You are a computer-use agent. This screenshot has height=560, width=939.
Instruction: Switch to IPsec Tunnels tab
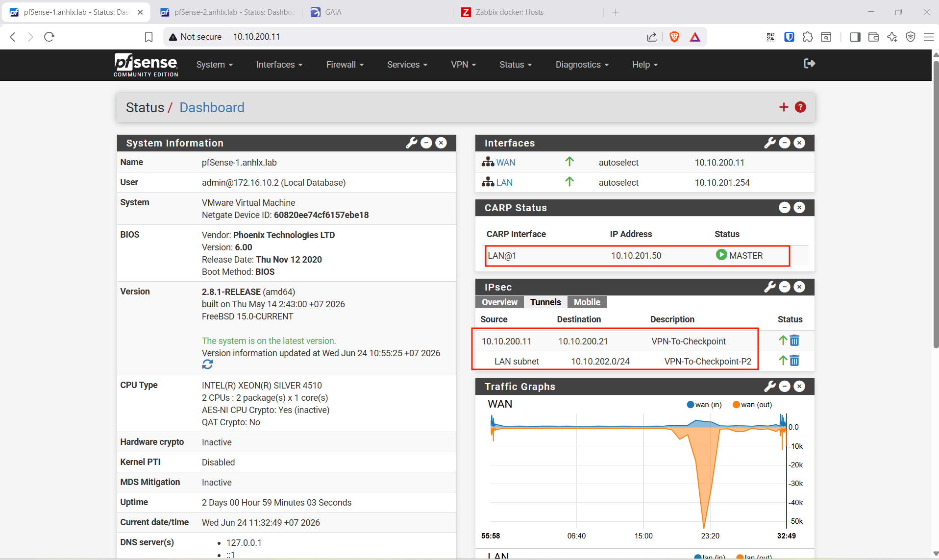[x=545, y=302]
